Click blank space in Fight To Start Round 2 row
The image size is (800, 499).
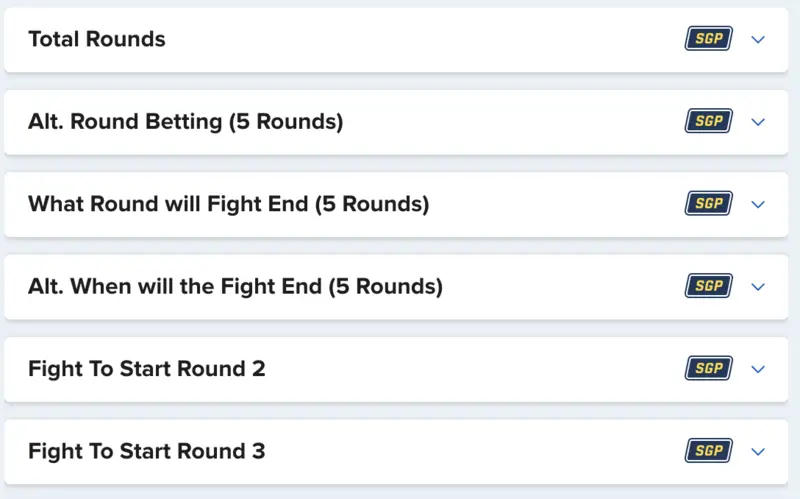click(x=470, y=368)
